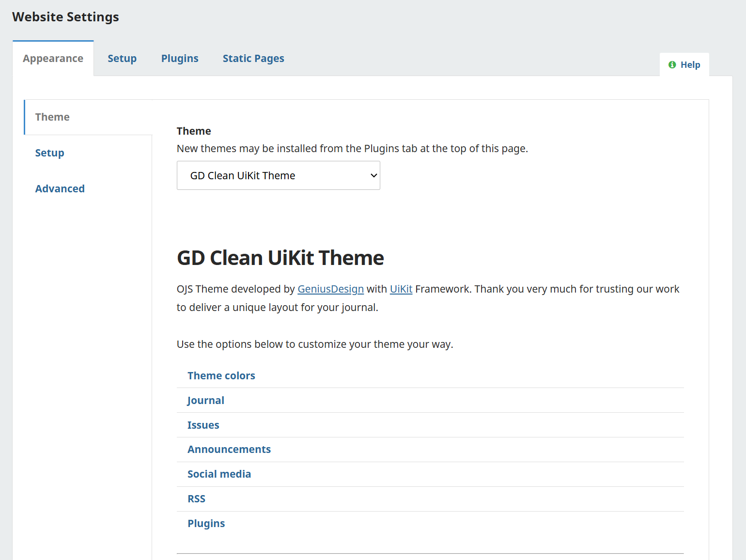746x560 pixels.
Task: Expand the RSS options section
Action: point(197,499)
